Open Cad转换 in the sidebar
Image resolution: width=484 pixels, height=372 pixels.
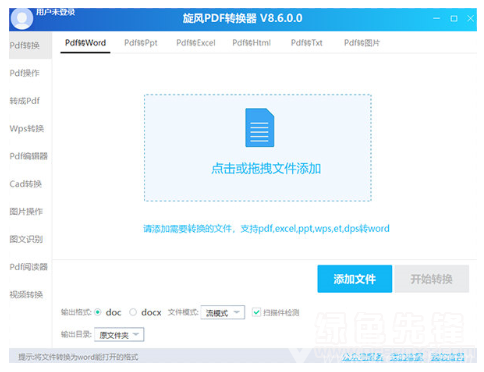pos(26,184)
